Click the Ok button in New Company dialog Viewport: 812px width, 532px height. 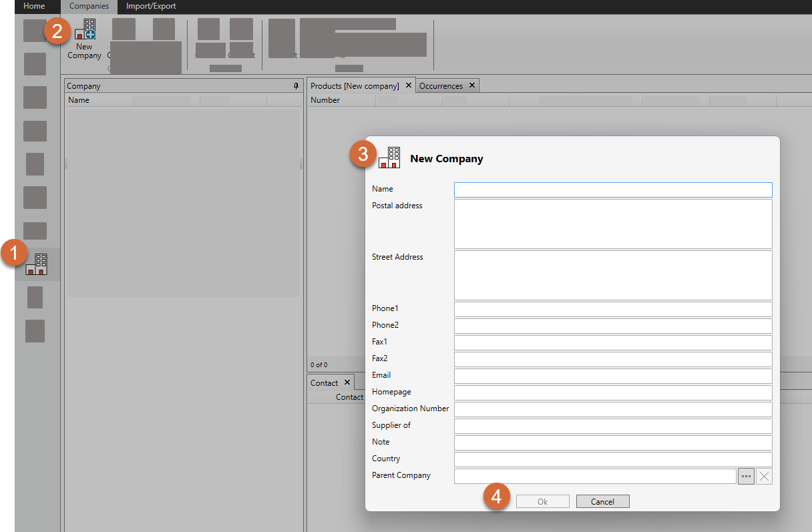click(542, 501)
